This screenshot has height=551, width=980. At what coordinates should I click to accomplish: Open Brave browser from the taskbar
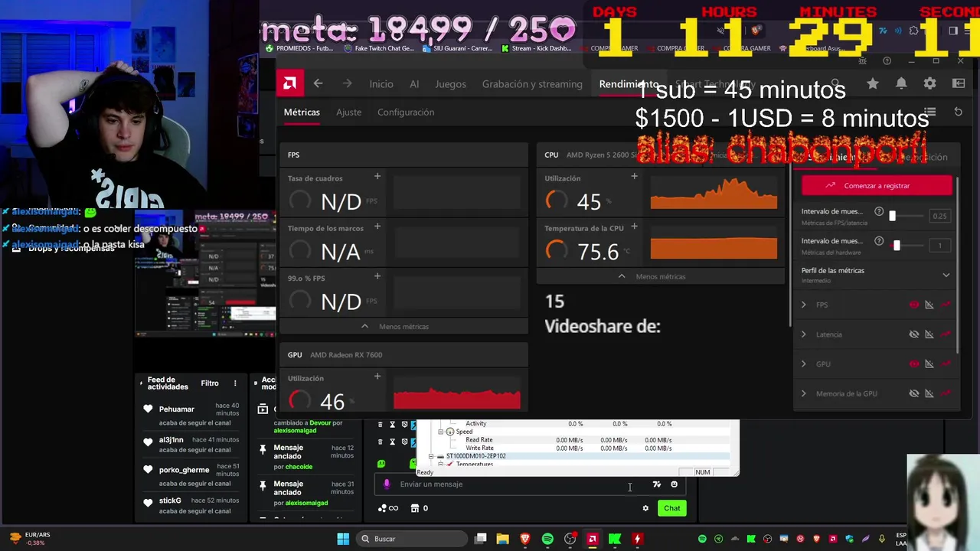pos(525,539)
